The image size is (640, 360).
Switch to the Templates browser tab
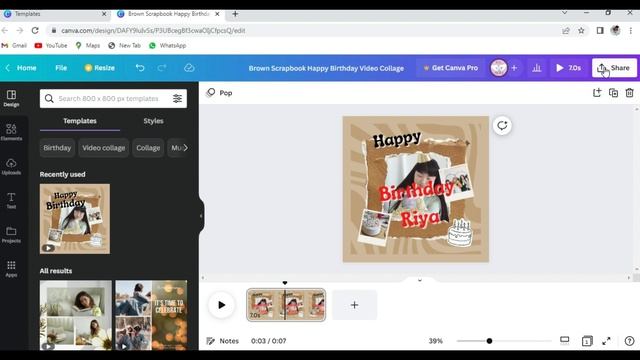pyautogui.click(x=55, y=14)
